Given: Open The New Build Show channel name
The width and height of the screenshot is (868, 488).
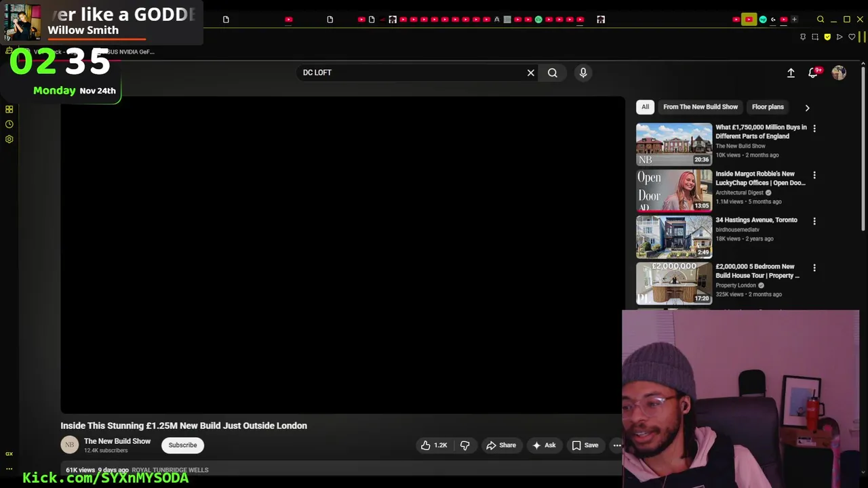Looking at the screenshot, I should coord(117,441).
